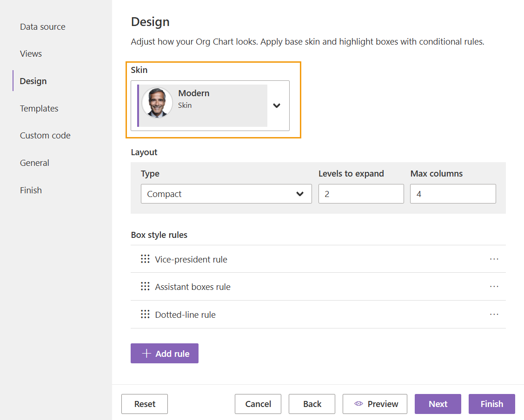Image resolution: width=524 pixels, height=420 pixels.
Task: Click the Back button
Action: point(312,404)
